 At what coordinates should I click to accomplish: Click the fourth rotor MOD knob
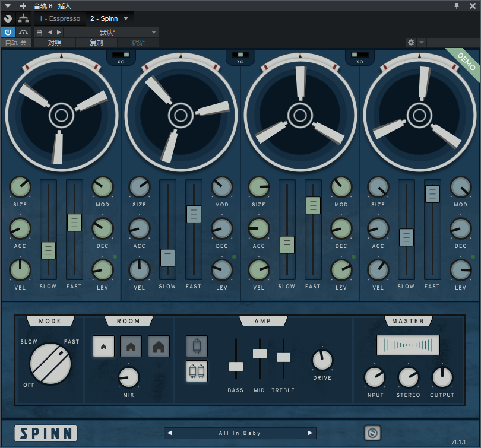(460, 186)
